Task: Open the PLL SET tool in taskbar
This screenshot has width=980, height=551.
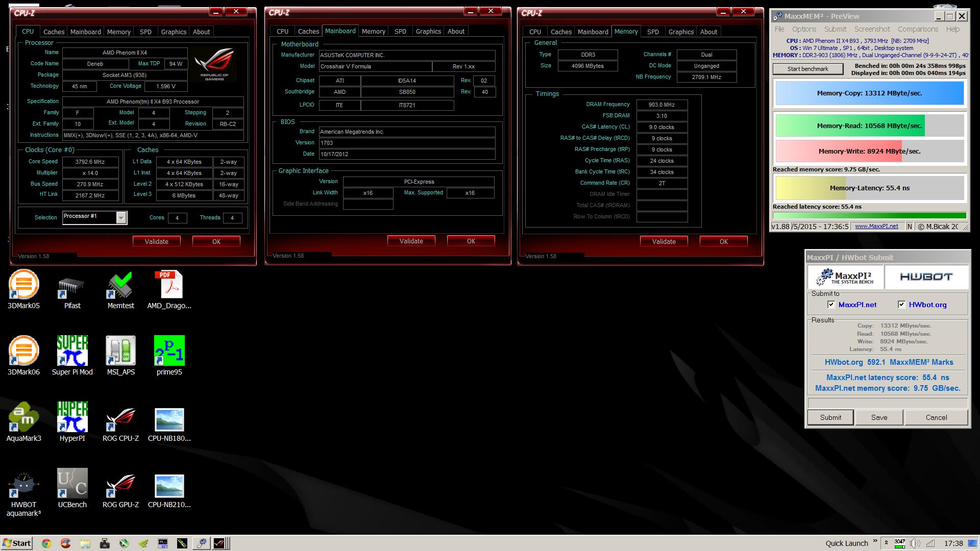Action: point(163,543)
